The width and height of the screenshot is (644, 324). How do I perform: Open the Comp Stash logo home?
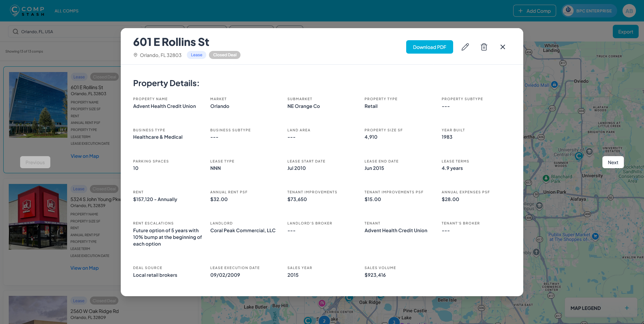27,11
